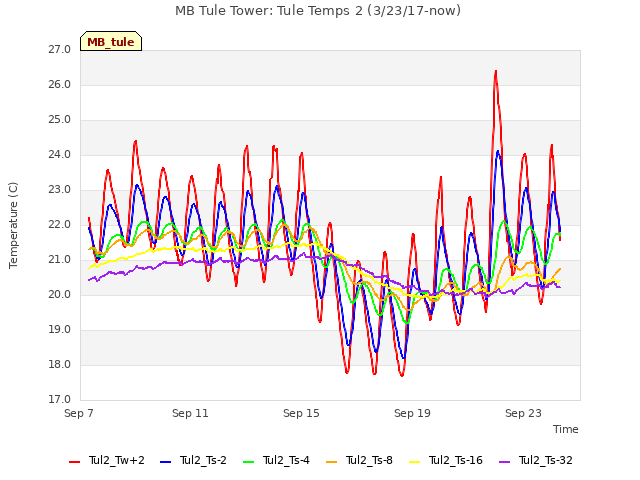Click the 26.0 y-axis tick label

pyautogui.click(x=60, y=84)
